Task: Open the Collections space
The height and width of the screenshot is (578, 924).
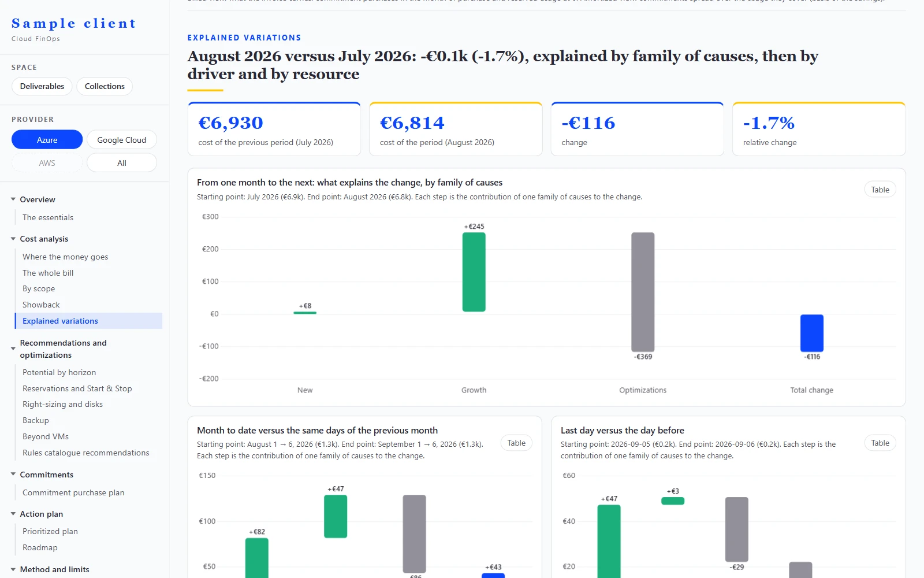Action: pyautogui.click(x=105, y=86)
